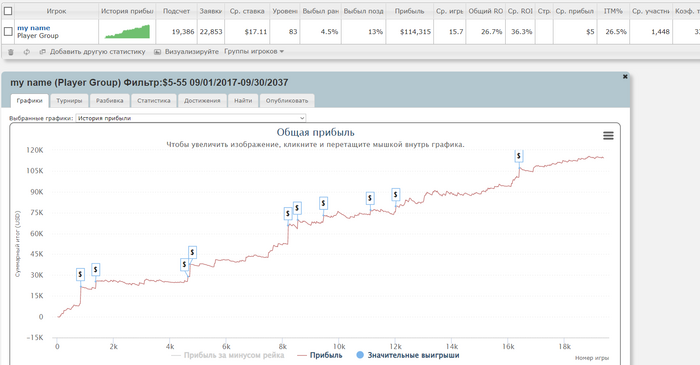
Task: Sort by the 'Ср. прибыль' column header
Action: pyautogui.click(x=575, y=11)
